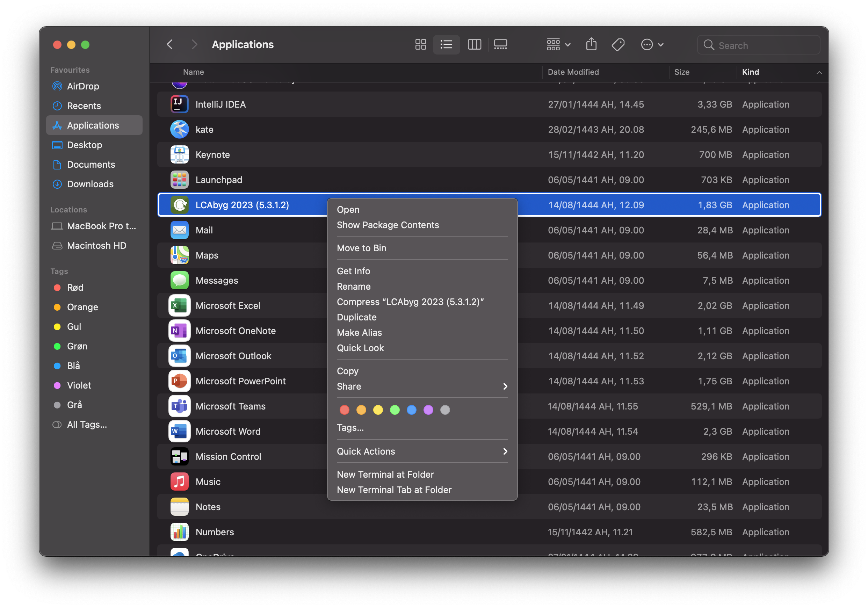The width and height of the screenshot is (868, 608).
Task: Open All Tags in sidebar
Action: pos(87,424)
